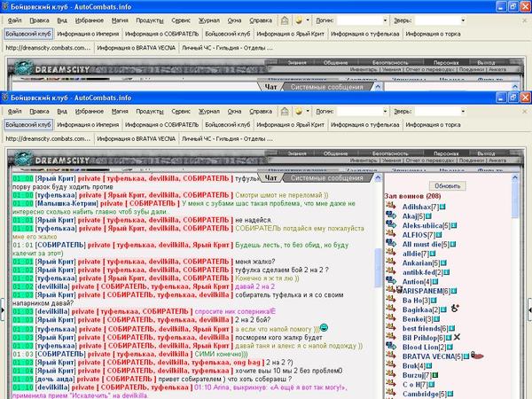Click the clan badge before ARISPANEM
Viewport: 532px width, 399px height.
click(x=399, y=290)
